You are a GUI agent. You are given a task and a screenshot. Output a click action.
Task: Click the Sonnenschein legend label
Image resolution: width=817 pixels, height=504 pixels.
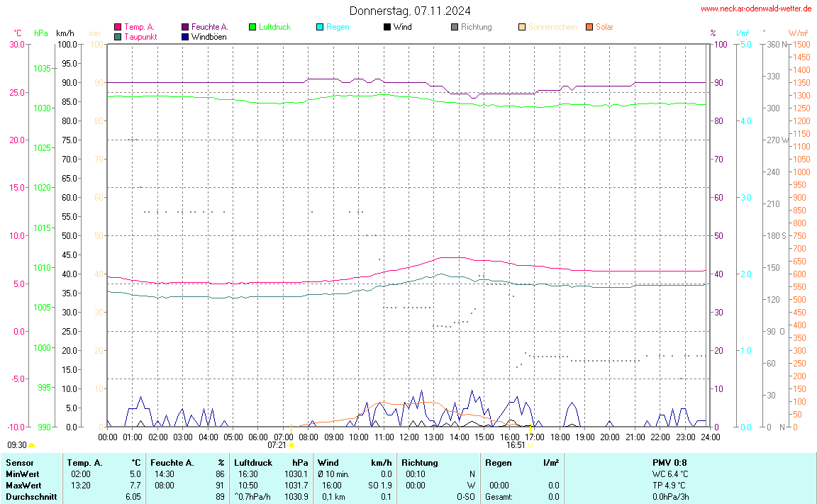(552, 27)
